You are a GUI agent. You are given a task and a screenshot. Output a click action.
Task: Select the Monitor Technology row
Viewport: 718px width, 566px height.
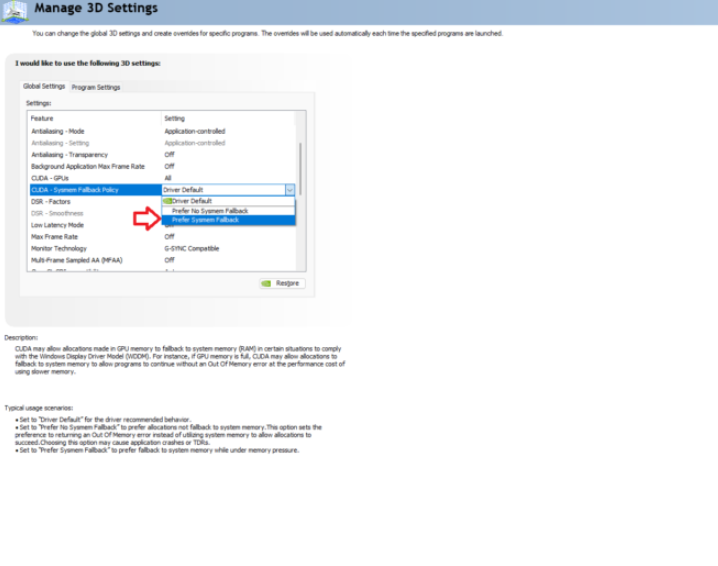pos(59,248)
